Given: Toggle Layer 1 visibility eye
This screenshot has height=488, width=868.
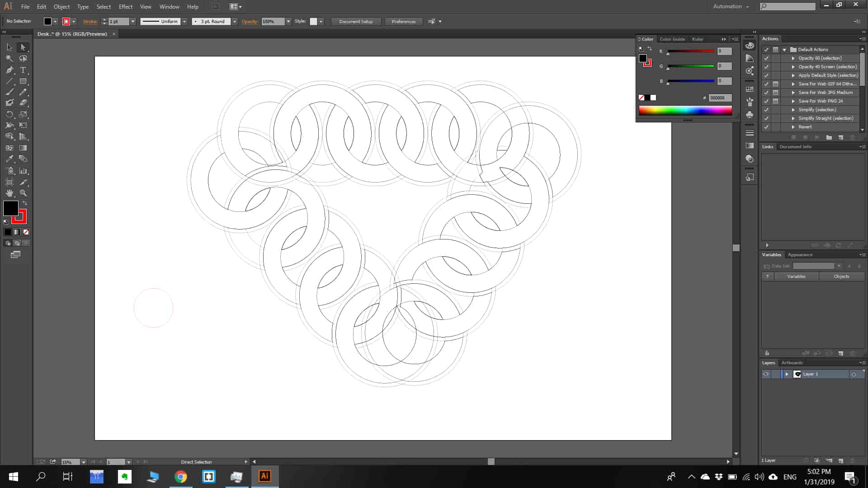Looking at the screenshot, I should (766, 374).
